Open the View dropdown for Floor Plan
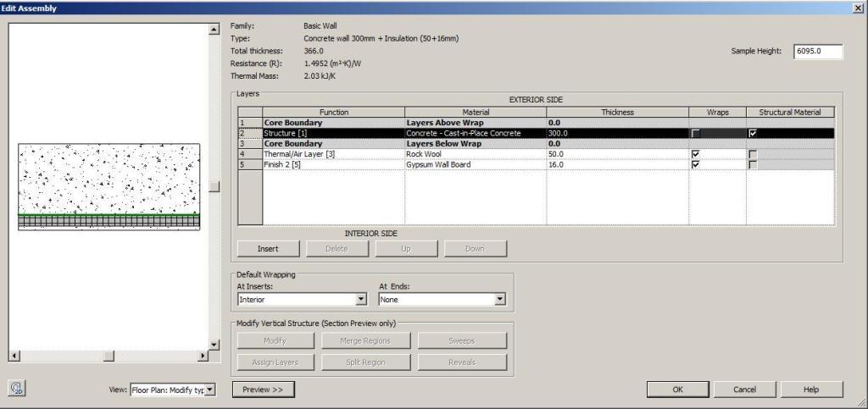This screenshot has height=409, width=868. pos(210,390)
